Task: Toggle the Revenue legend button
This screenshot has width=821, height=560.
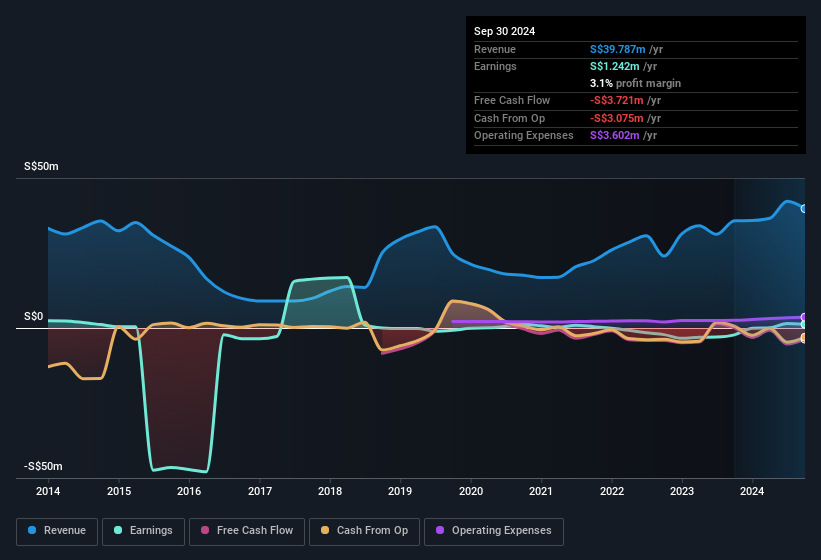Action: point(58,531)
